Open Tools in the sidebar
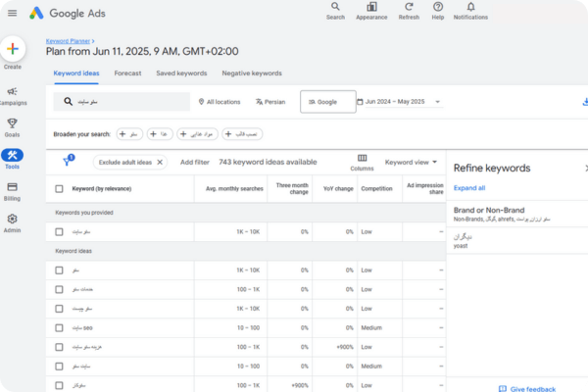This screenshot has width=588, height=392. (x=13, y=159)
